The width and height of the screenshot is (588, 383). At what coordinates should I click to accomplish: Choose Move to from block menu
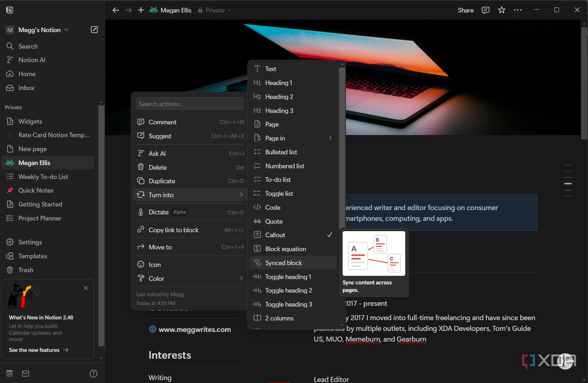(x=190, y=247)
